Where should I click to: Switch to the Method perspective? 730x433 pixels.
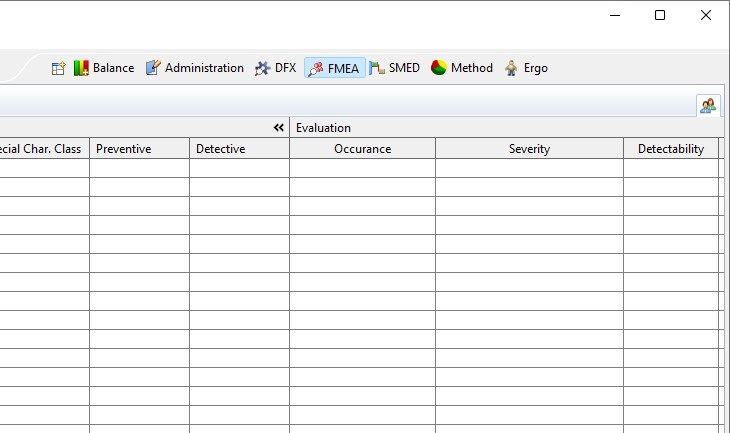coord(462,68)
